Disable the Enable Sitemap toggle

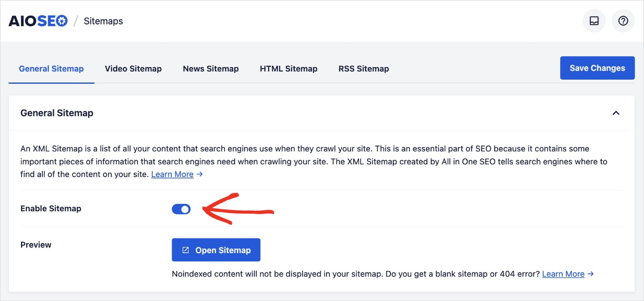[181, 209]
